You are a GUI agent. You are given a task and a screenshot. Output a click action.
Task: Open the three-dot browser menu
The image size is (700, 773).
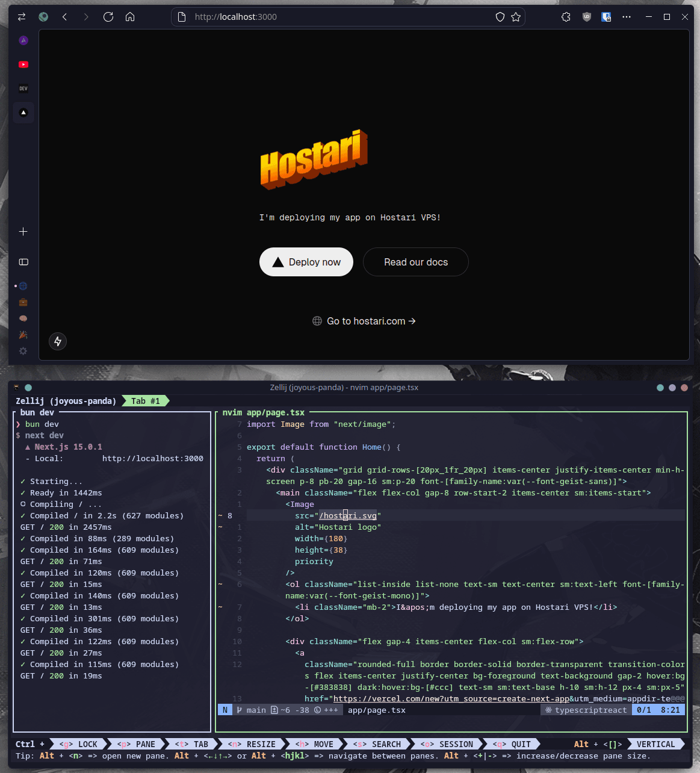point(627,17)
